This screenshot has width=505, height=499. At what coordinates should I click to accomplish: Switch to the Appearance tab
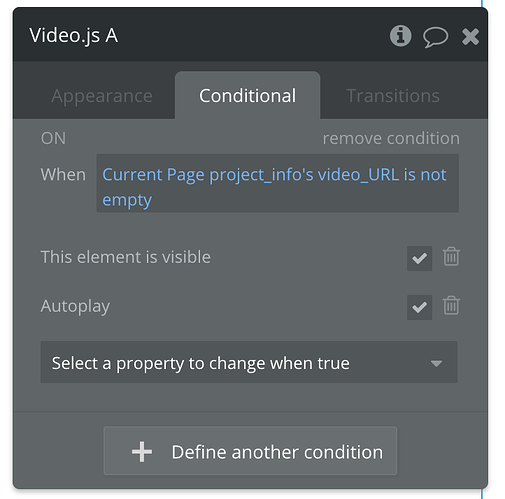102,96
